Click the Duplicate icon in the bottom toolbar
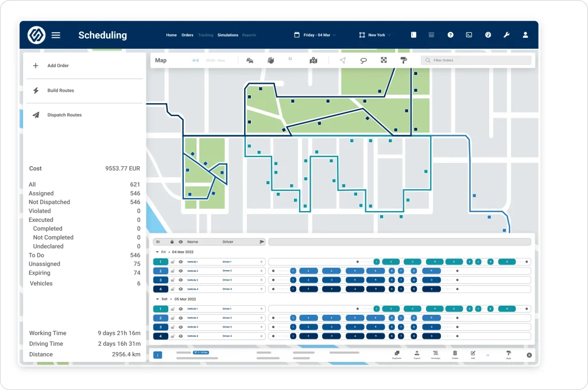Screen dimensions: 588x390 [x=397, y=353]
